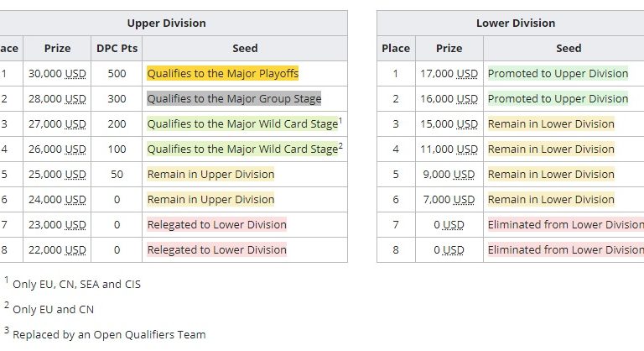Click the 500 DPC points cell
Image resolution: width=644 pixels, height=351 pixels.
117,74
